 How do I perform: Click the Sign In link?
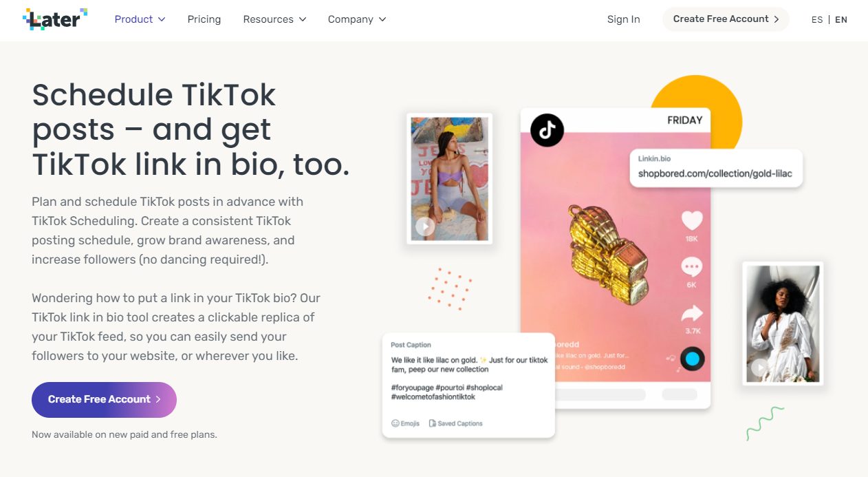coord(623,19)
